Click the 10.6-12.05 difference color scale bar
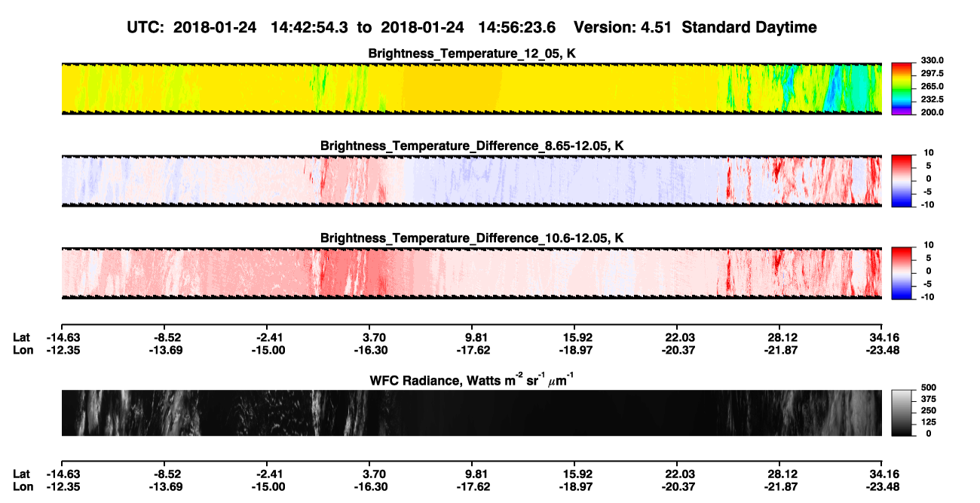980x503 pixels. [x=901, y=271]
